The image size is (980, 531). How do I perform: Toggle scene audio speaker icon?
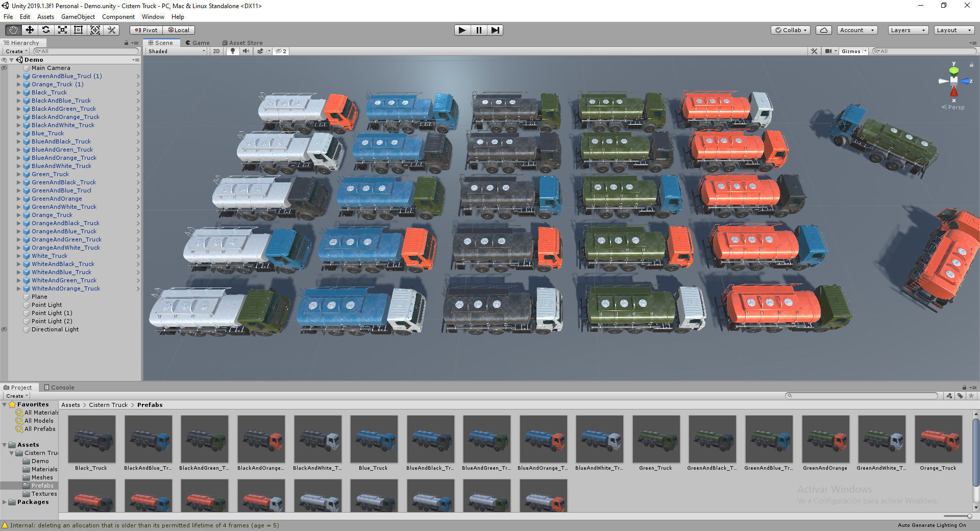pyautogui.click(x=246, y=51)
